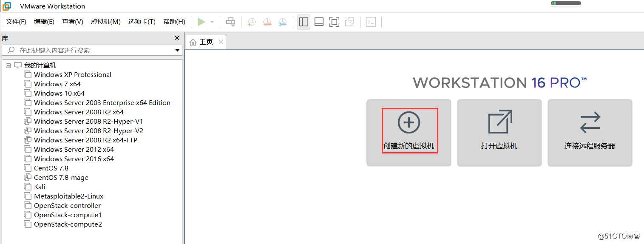644x244 pixels.
Task: Select OpenStack-compute2 VM
Action: 68,224
